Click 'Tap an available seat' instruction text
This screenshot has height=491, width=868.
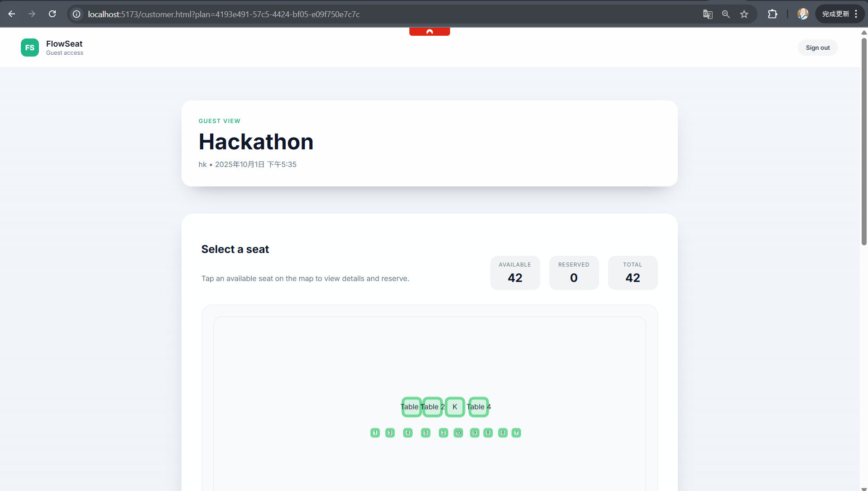tap(305, 278)
